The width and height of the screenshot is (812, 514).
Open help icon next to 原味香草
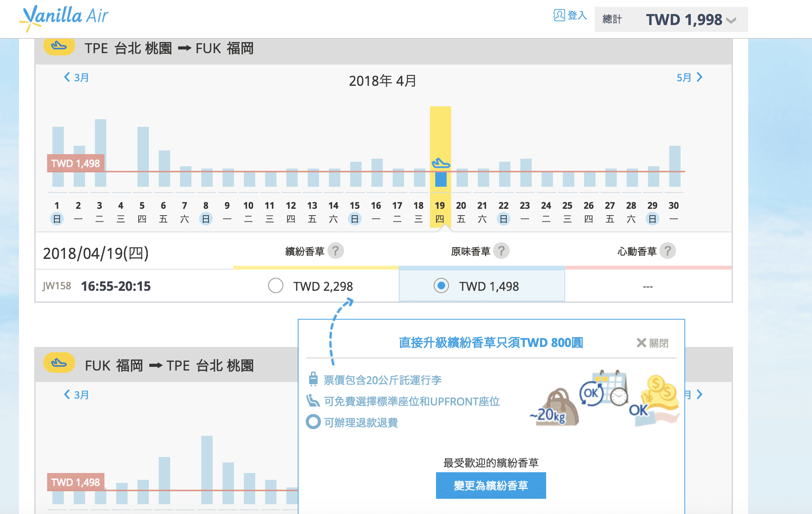coord(501,251)
